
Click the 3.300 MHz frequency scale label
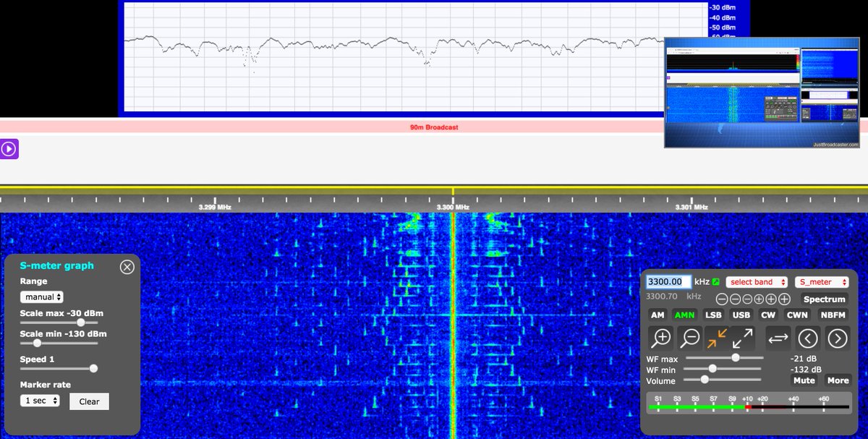point(453,207)
